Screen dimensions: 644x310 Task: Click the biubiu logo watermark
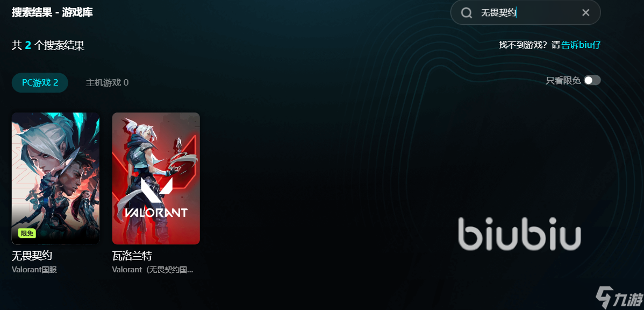(x=519, y=234)
